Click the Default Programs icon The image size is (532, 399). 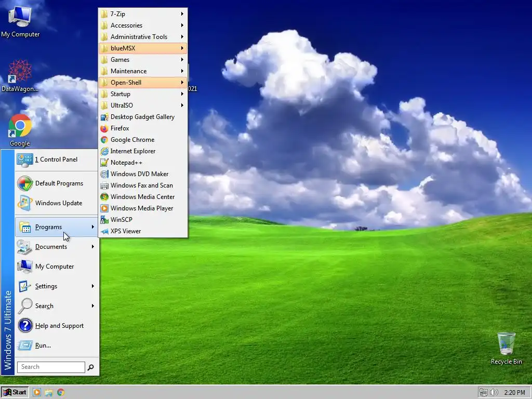click(x=25, y=183)
